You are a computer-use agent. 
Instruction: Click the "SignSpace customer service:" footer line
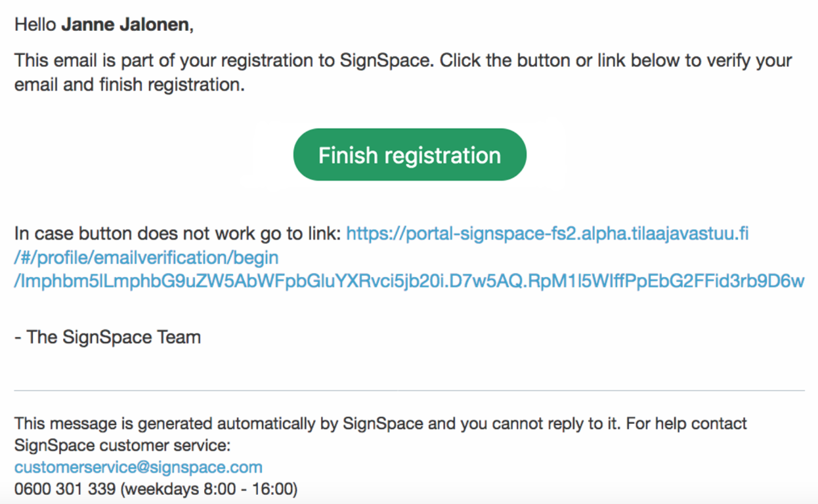123,446
